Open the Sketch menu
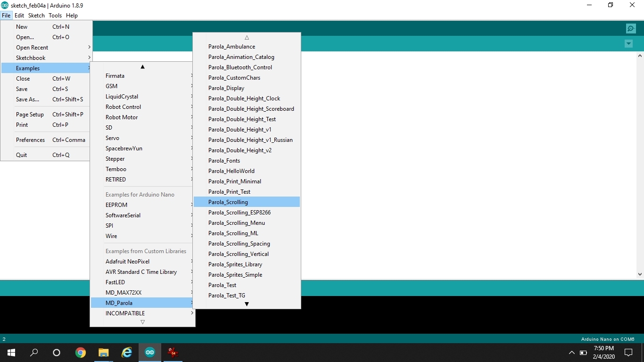This screenshot has height=362, width=644. click(x=36, y=16)
